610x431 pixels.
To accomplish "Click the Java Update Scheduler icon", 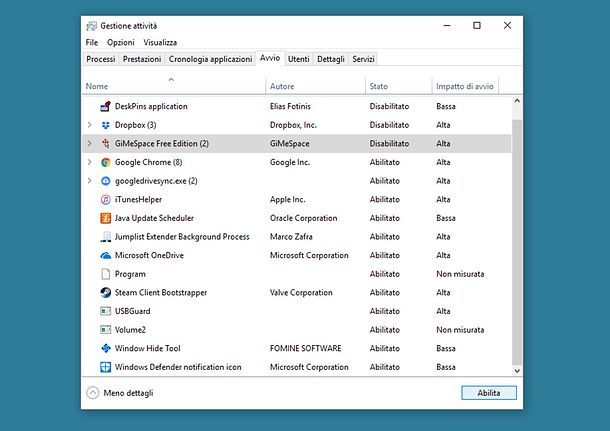I will click(x=105, y=218).
